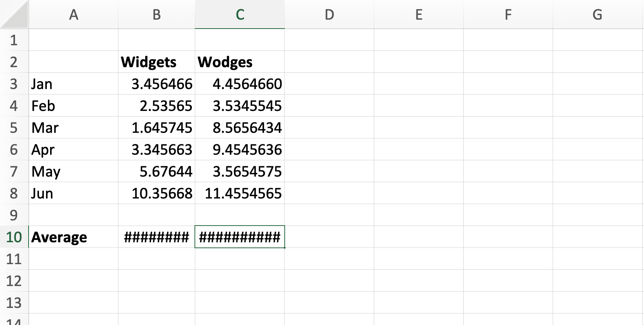Click the Average label cell
This screenshot has width=644, height=325.
pos(73,237)
